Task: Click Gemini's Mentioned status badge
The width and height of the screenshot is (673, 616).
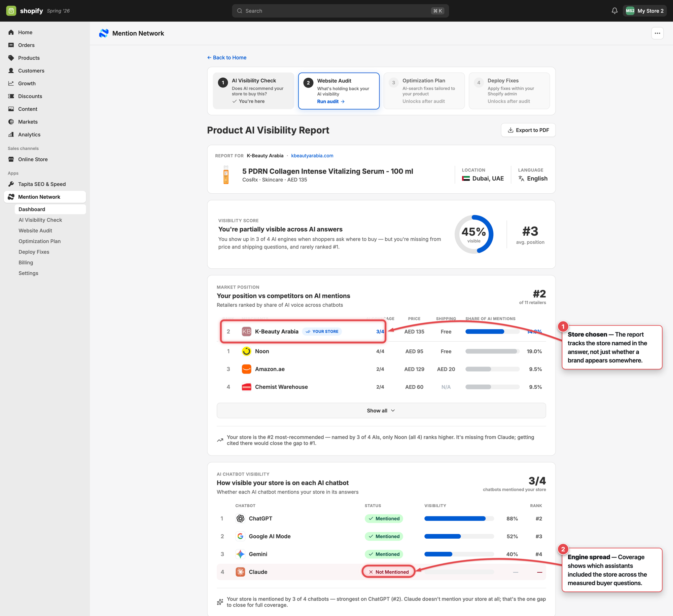Action: [384, 554]
